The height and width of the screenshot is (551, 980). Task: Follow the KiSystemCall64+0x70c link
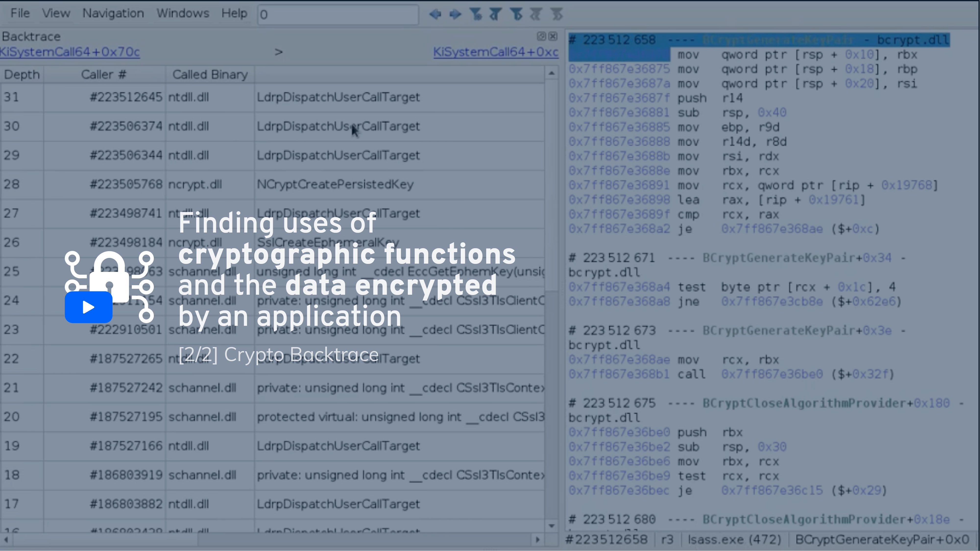tap(70, 52)
